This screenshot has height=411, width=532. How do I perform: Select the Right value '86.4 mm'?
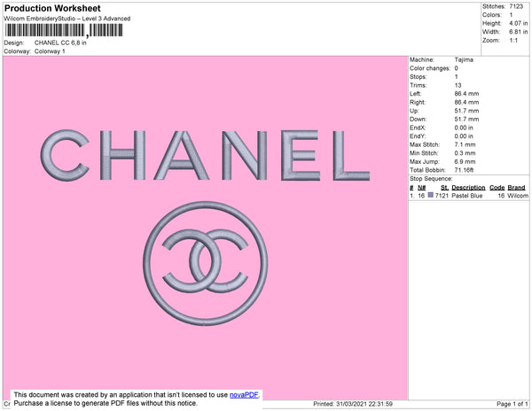pyautogui.click(x=467, y=103)
